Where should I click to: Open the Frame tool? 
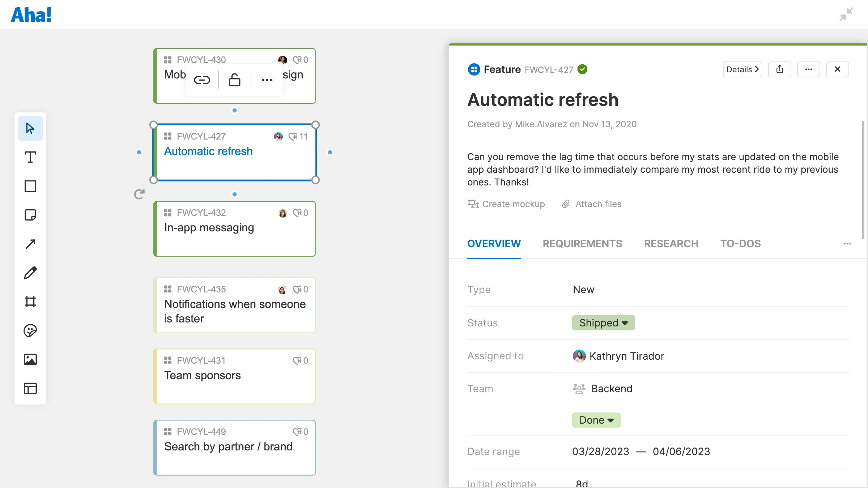tap(30, 301)
